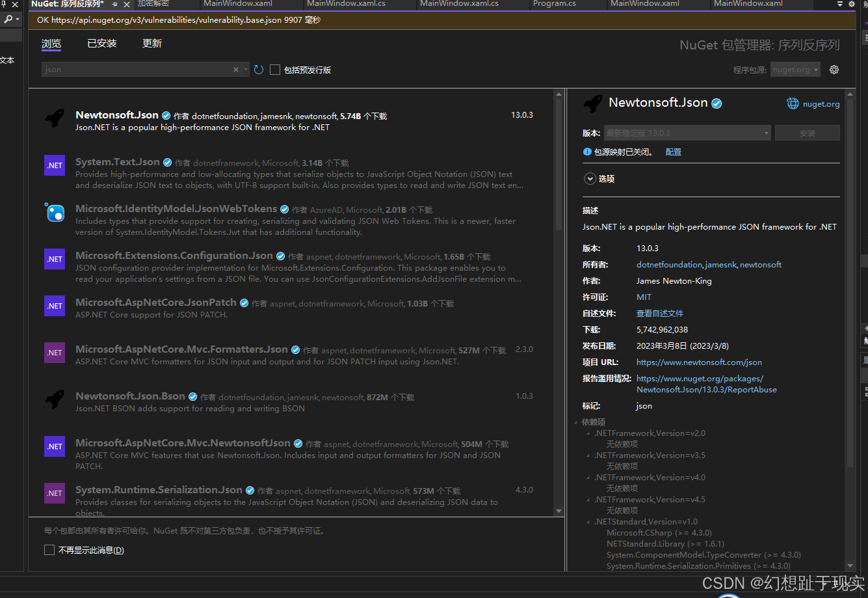This screenshot has width=868, height=598.
Task: Open the ReportAbuse link for Newtonsoft.Json
Action: tap(707, 384)
